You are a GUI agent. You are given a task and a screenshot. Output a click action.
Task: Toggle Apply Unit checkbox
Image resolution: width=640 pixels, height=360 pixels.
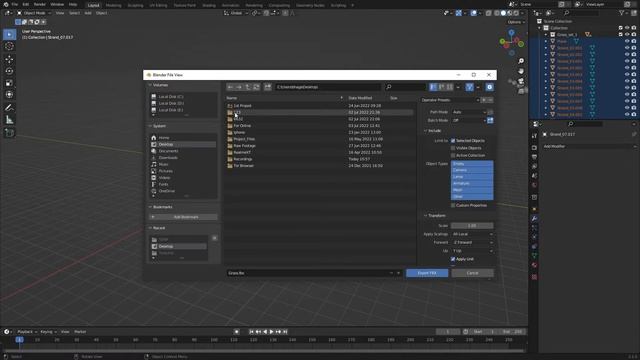453,259
